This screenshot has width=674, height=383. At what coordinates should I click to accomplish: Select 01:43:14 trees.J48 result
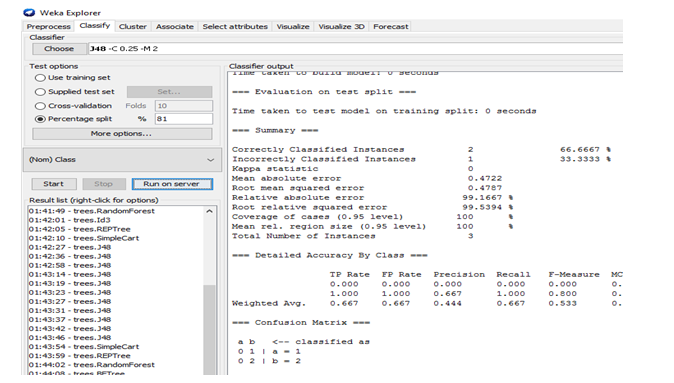[x=70, y=274]
